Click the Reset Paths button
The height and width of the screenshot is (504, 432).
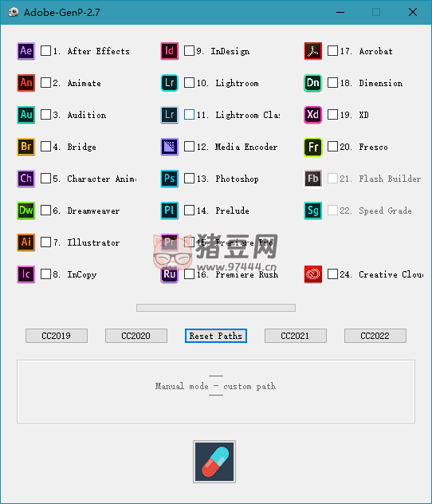(216, 336)
